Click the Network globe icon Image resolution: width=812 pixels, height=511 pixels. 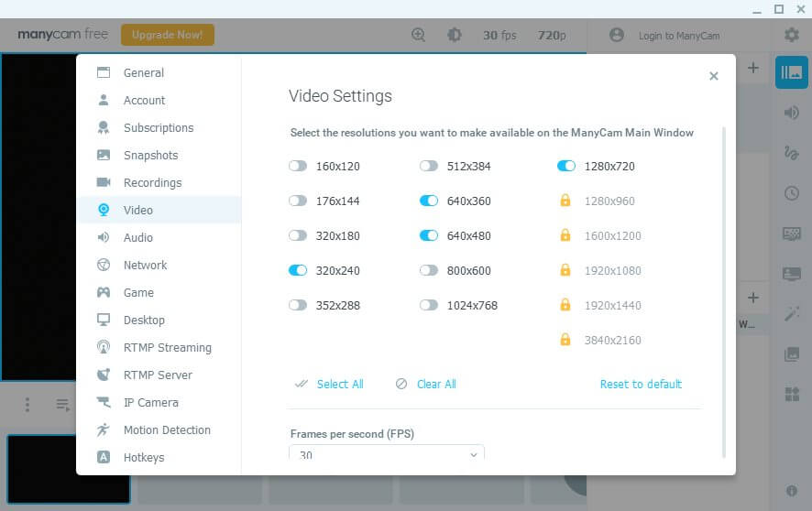[x=104, y=265]
